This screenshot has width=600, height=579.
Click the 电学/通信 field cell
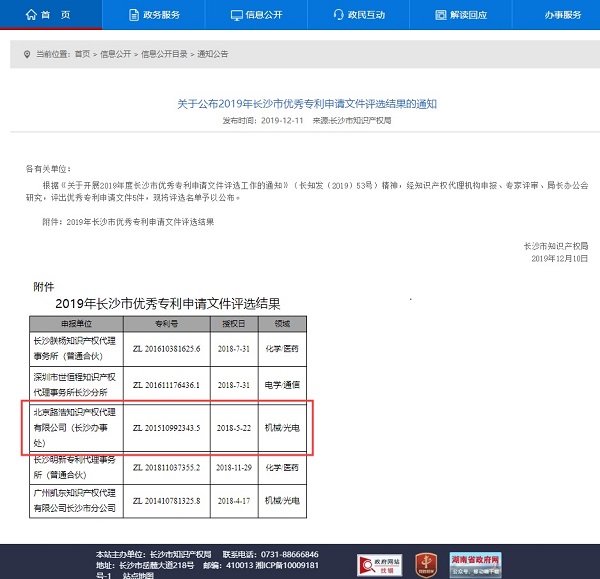click(282, 385)
